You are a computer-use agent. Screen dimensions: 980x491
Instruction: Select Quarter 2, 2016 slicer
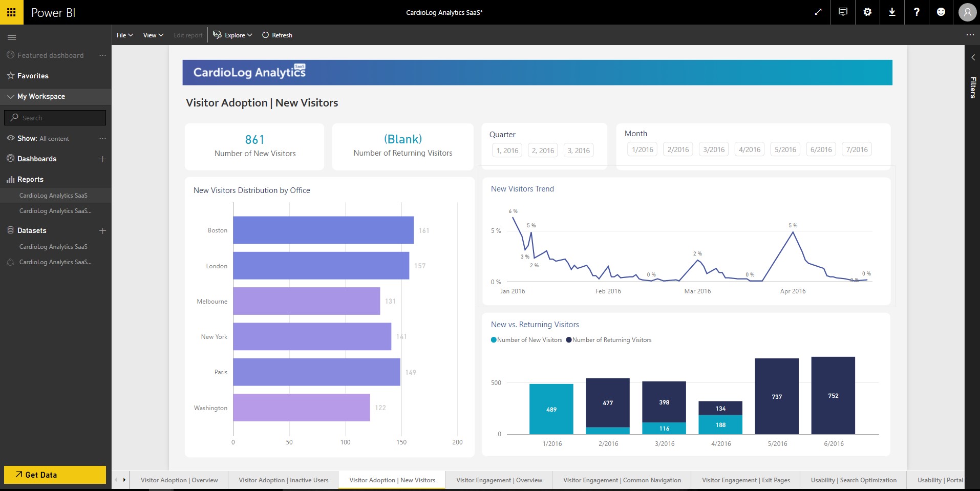click(x=543, y=151)
